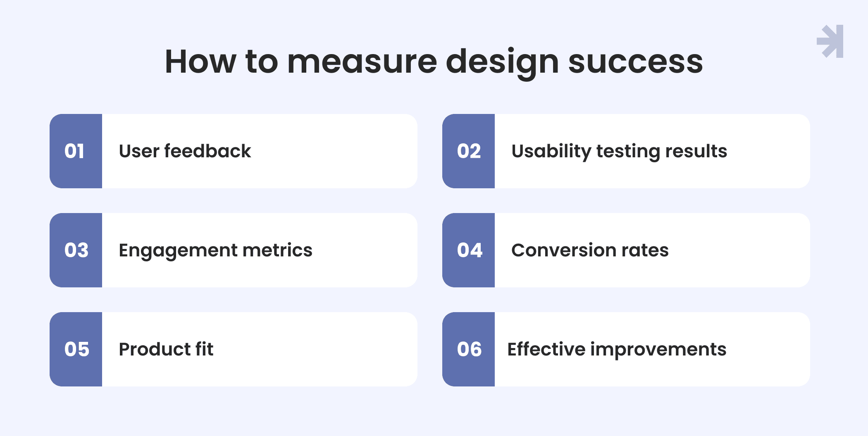Click the 'Effective improvements' text label
Image resolution: width=868 pixels, height=436 pixels.
(x=617, y=349)
